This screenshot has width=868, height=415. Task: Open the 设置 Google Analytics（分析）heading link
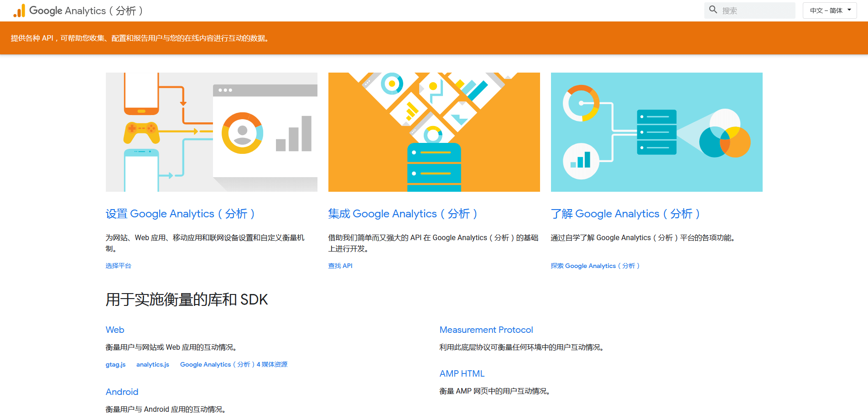(180, 214)
